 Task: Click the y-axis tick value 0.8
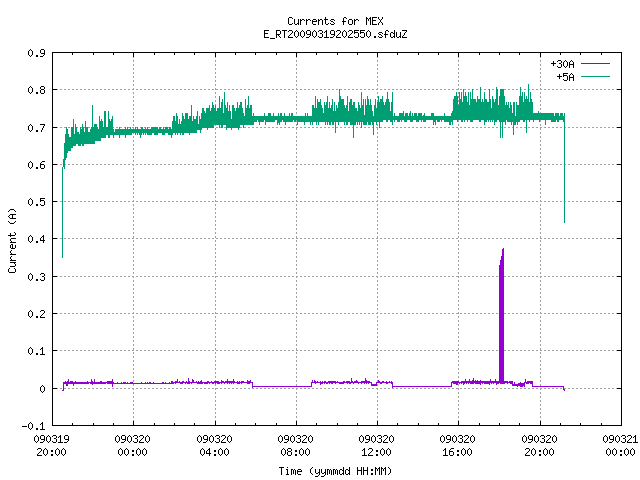(x=36, y=90)
